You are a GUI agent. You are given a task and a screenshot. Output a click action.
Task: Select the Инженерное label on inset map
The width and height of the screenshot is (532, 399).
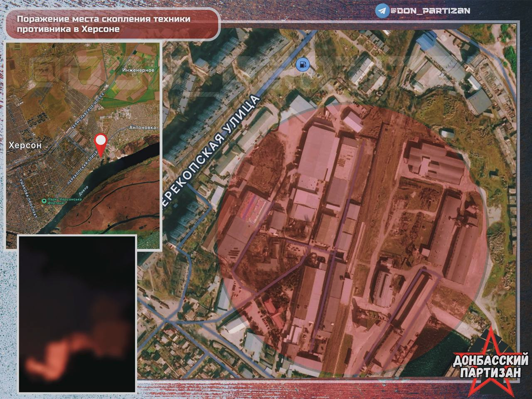click(x=138, y=70)
